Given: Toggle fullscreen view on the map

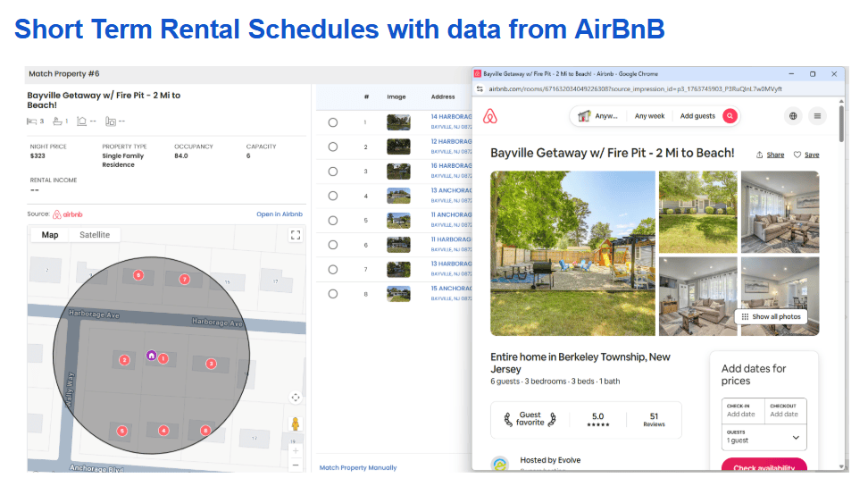Looking at the screenshot, I should click(x=296, y=235).
